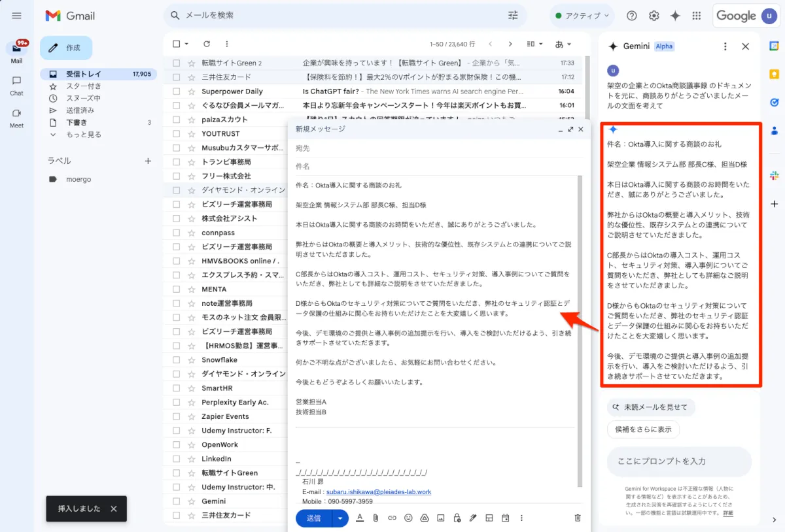Insert emoji in compose message
This screenshot has height=532, width=785.
(x=408, y=518)
